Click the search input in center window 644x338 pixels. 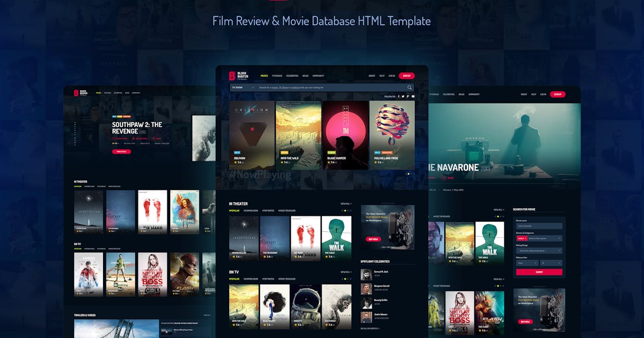pos(330,87)
